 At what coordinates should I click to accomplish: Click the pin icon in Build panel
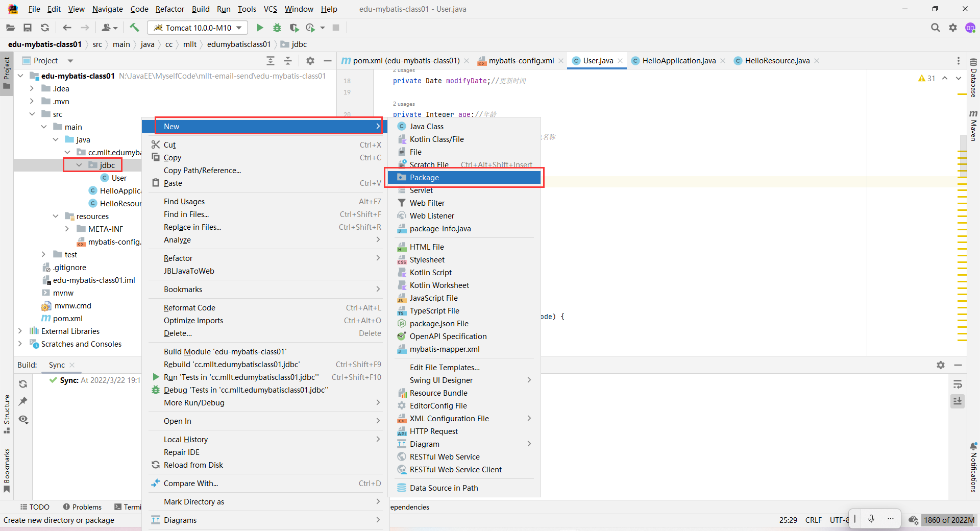pos(23,401)
